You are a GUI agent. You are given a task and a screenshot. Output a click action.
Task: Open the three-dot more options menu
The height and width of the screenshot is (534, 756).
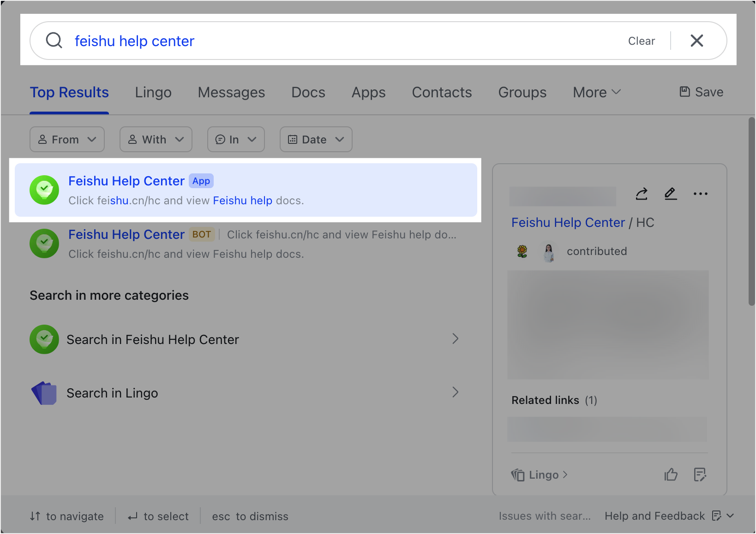click(x=700, y=194)
